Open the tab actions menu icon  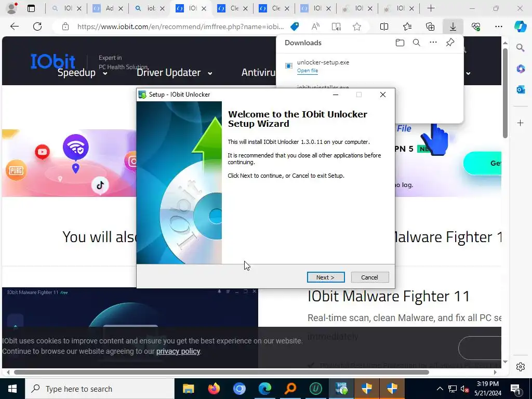tap(31, 8)
